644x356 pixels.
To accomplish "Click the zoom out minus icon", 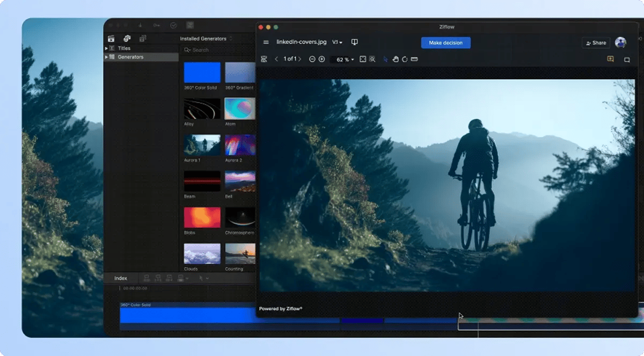I will (x=312, y=59).
